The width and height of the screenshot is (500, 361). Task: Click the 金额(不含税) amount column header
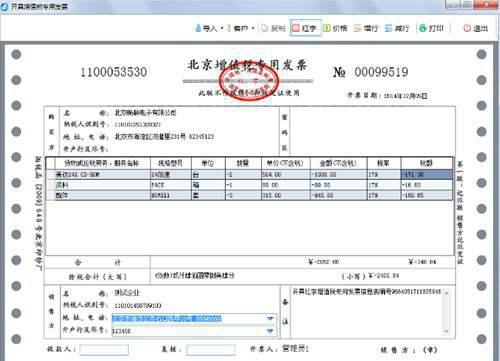tap(339, 163)
